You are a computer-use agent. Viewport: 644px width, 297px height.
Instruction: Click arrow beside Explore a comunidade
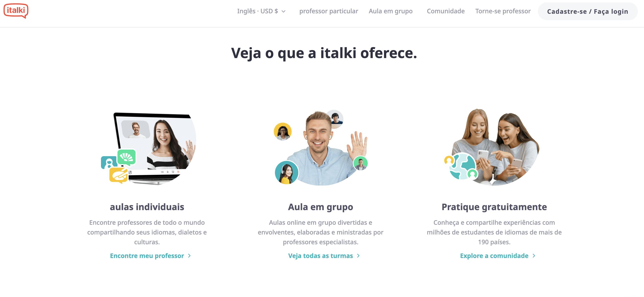tap(534, 256)
